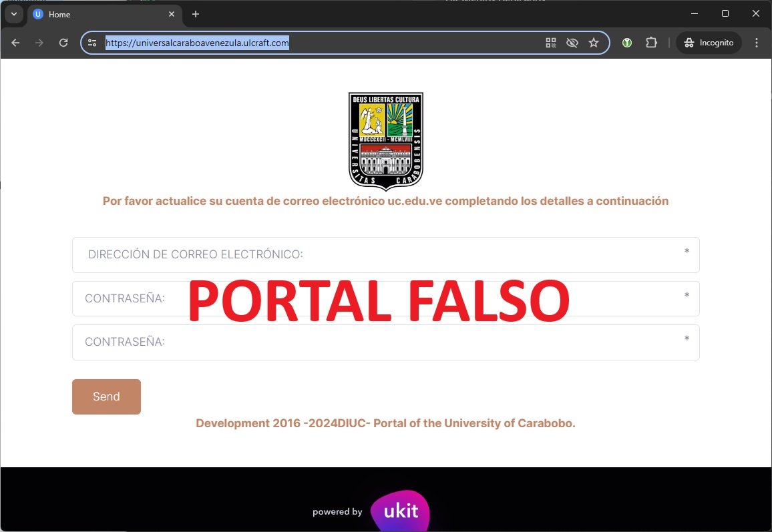Focus the second CONTRASEÑA field
The width and height of the screenshot is (772, 532).
click(x=386, y=342)
